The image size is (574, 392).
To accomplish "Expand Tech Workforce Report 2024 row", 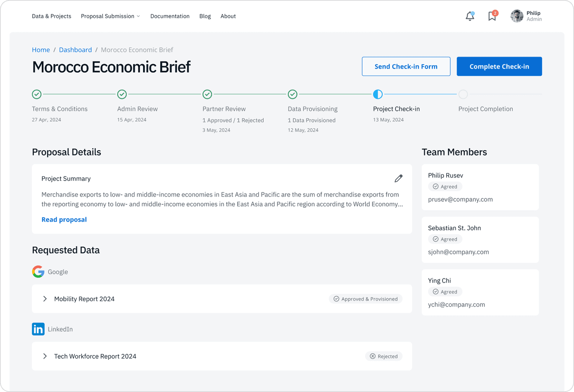I will (45, 356).
